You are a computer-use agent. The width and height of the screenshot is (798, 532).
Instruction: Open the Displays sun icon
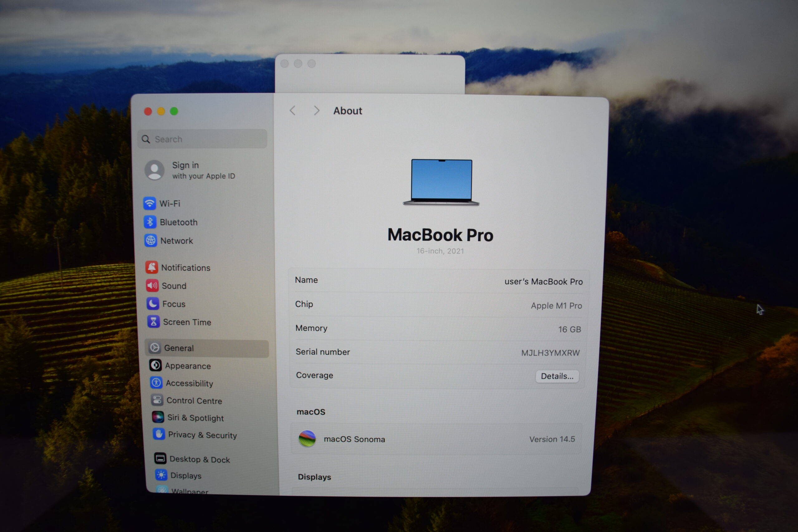tap(161, 475)
